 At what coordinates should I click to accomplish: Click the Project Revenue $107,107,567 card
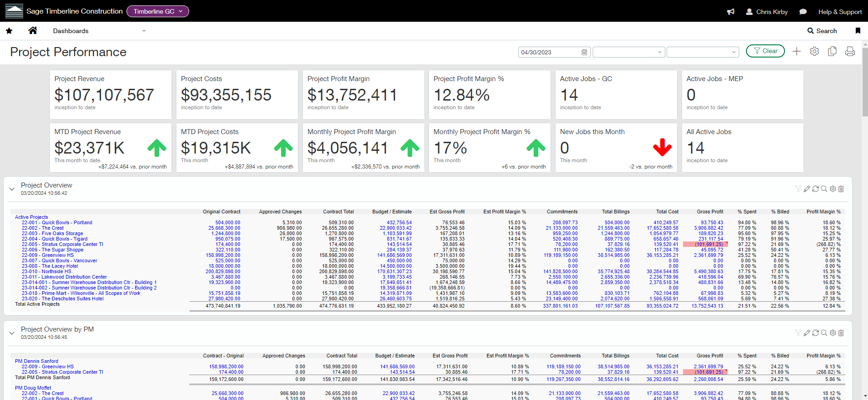pyautogui.click(x=111, y=94)
